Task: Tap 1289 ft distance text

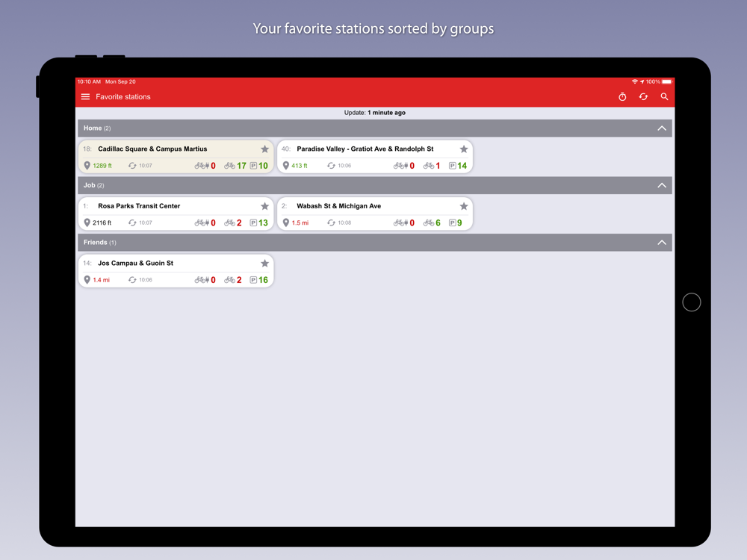Action: (x=102, y=166)
